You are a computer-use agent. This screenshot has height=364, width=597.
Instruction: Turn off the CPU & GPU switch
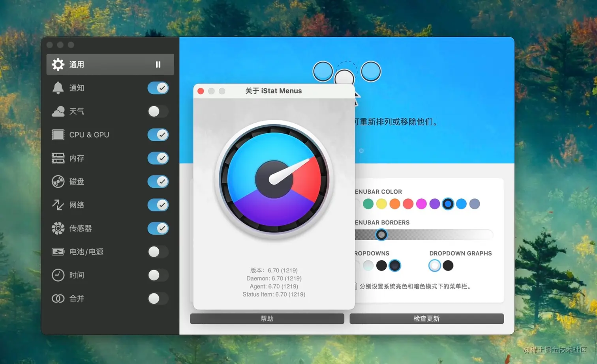point(158,135)
